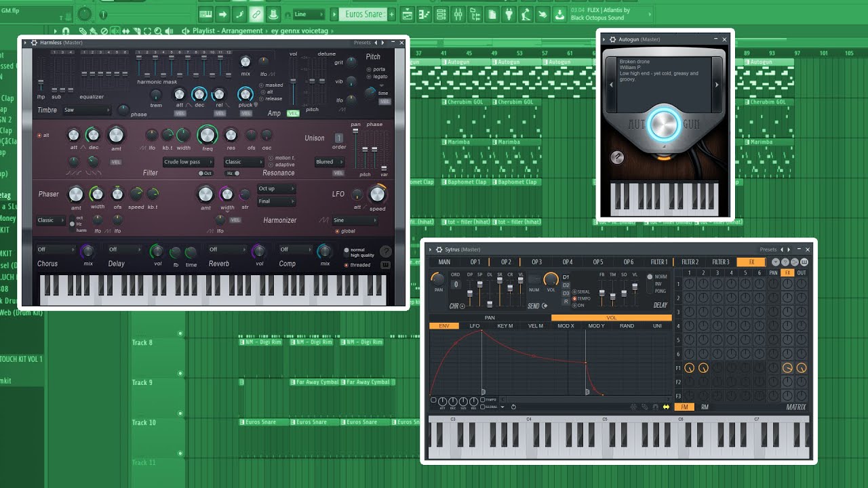Open the Line snap dropdown in toolbar
The image size is (868, 488).
click(311, 14)
